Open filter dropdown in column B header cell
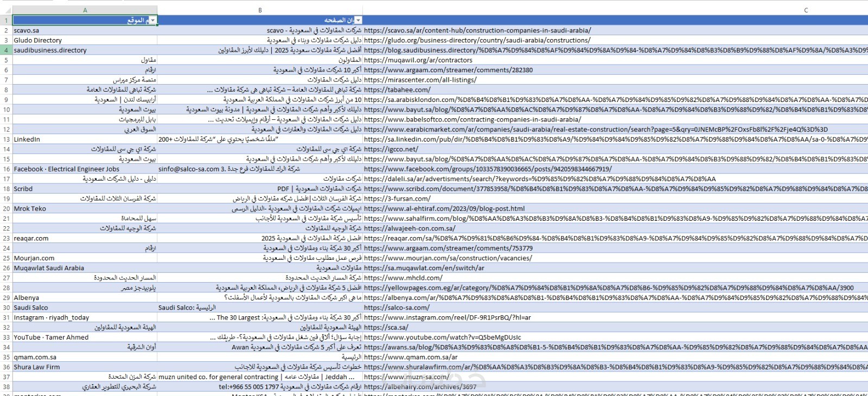This screenshot has height=396, width=868. [358, 21]
